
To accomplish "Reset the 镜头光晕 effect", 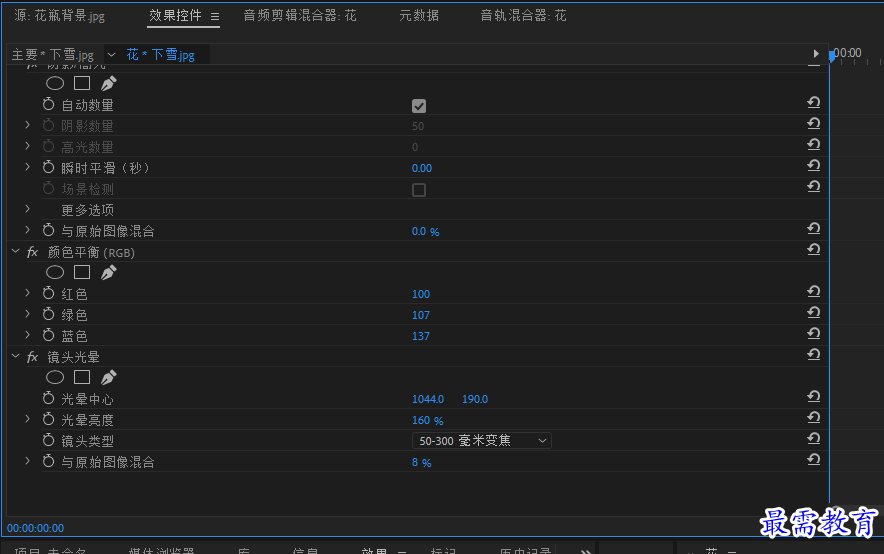I will tap(813, 354).
